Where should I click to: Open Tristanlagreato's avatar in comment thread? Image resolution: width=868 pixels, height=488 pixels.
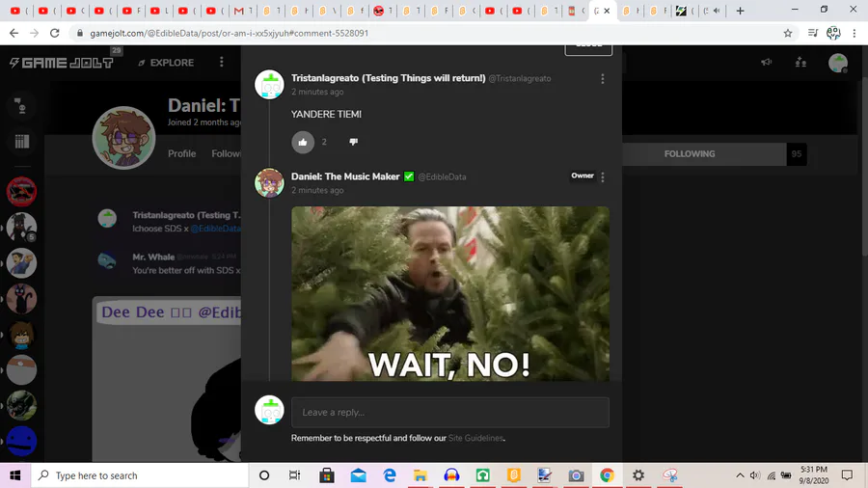[x=269, y=85]
